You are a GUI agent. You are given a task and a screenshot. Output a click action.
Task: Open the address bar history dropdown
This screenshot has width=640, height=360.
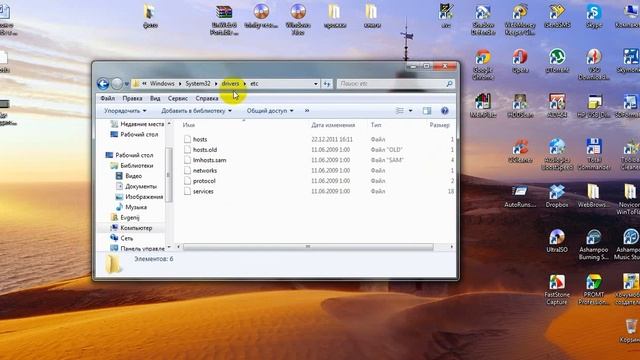click(x=316, y=84)
